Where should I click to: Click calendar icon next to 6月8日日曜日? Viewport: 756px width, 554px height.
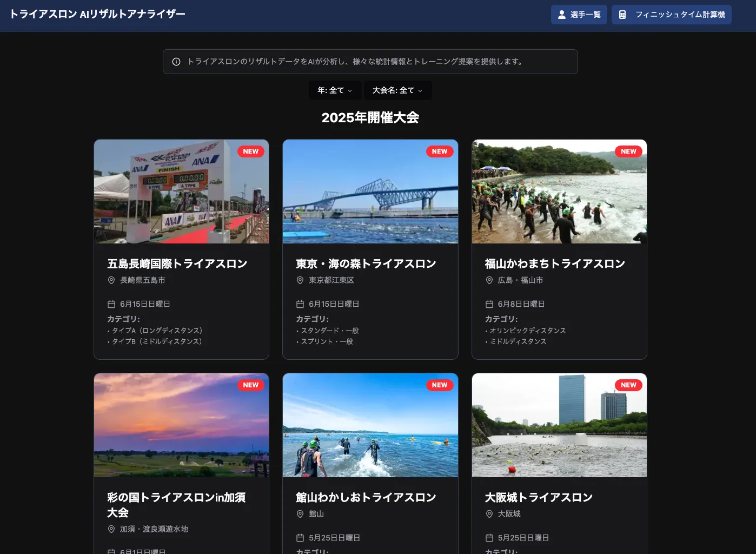coord(489,304)
